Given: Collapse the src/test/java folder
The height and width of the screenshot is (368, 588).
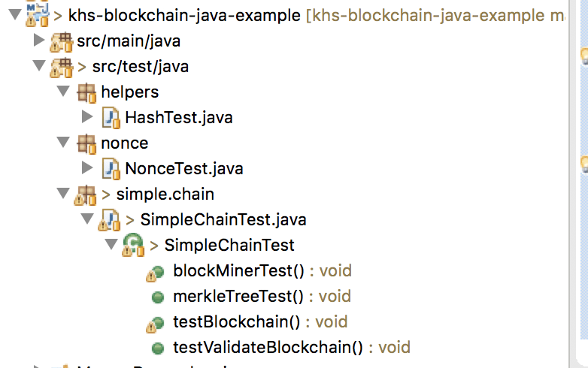Looking at the screenshot, I should [38, 65].
